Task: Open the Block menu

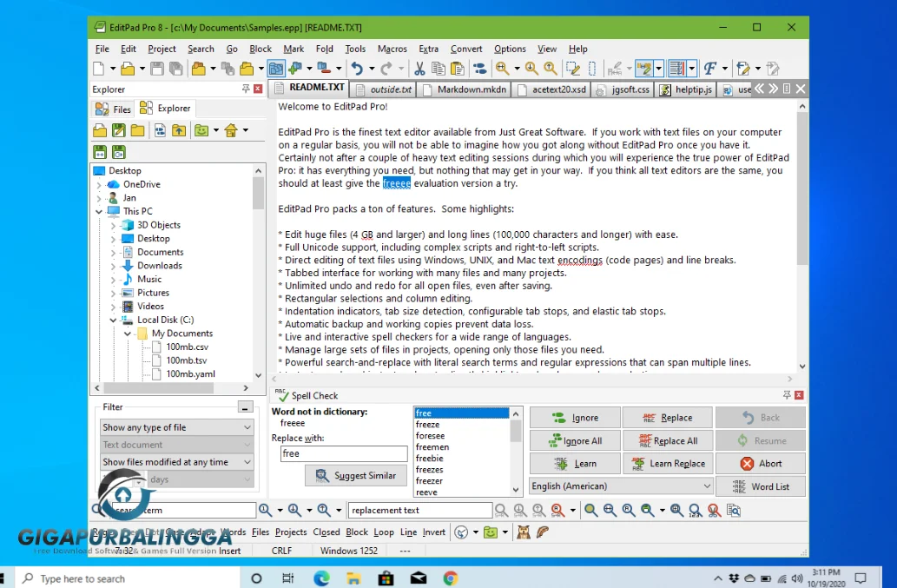Action: (261, 50)
